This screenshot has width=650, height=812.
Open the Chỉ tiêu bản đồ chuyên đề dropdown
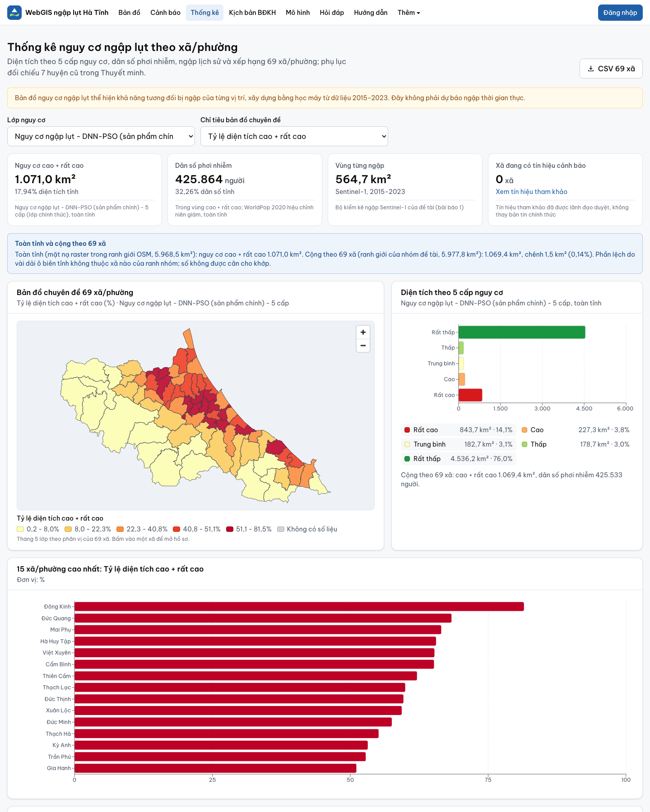[x=294, y=136]
